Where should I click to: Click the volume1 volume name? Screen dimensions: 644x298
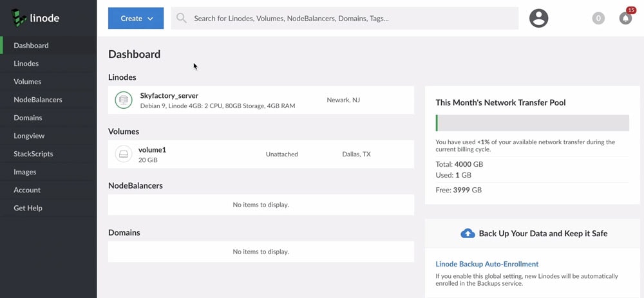click(x=153, y=150)
